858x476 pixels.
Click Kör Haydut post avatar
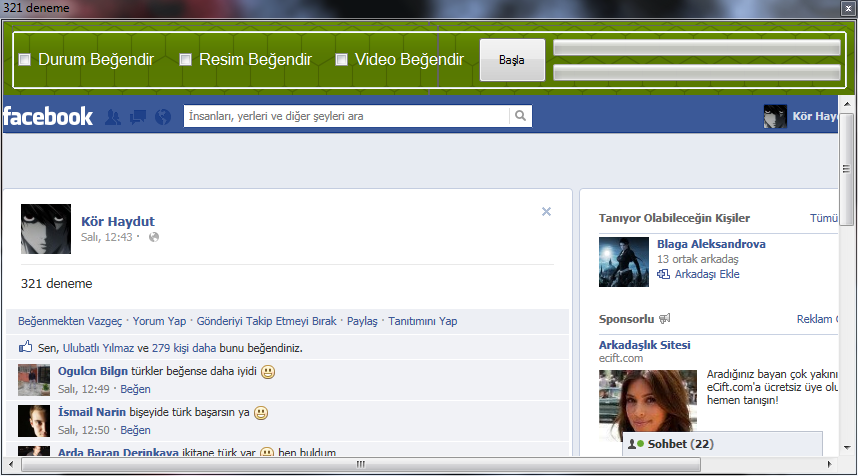[46, 229]
